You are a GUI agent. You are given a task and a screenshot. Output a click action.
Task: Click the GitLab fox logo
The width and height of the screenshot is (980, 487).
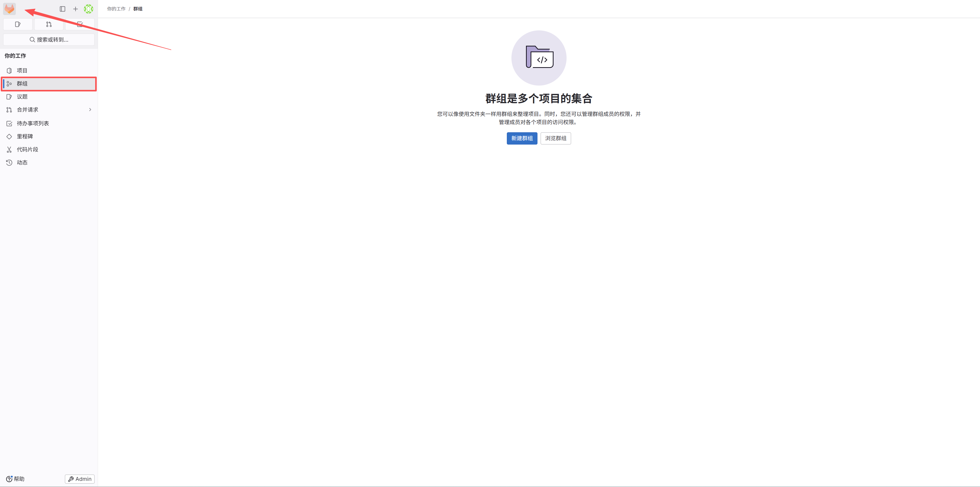[x=9, y=9]
